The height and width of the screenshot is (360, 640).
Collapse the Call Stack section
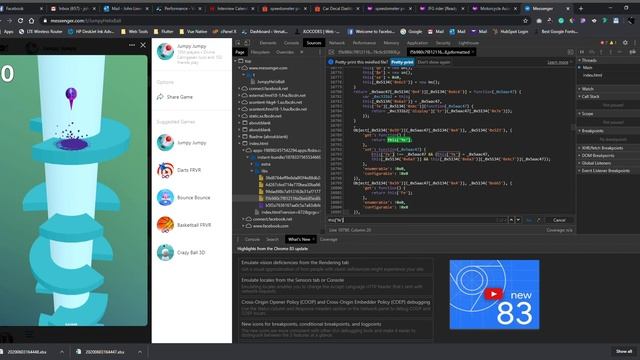[x=580, y=97]
